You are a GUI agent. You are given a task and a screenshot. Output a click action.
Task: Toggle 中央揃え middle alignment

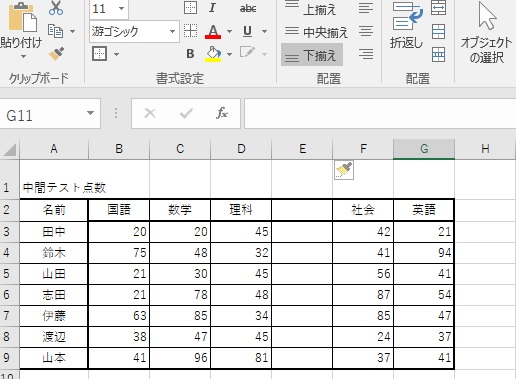[316, 32]
